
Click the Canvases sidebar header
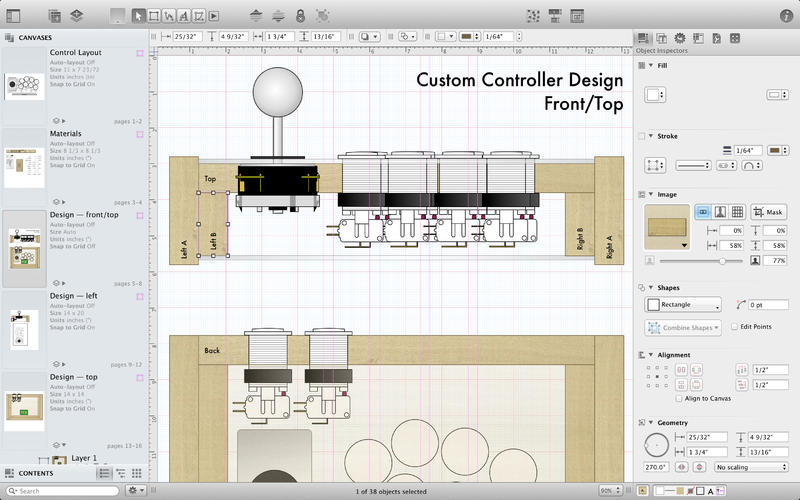pos(35,37)
